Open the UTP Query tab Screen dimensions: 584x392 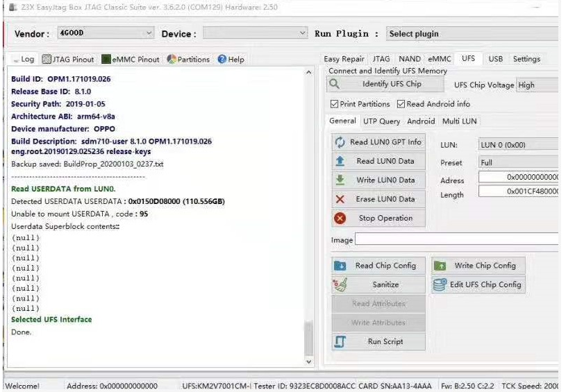tap(381, 121)
